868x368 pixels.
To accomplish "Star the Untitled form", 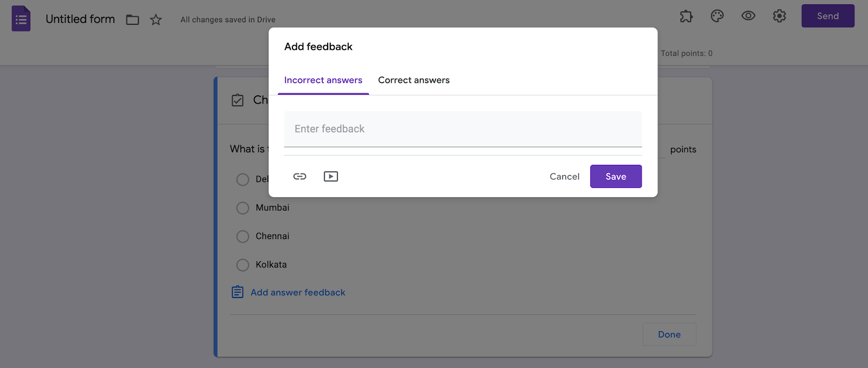I will tap(156, 20).
